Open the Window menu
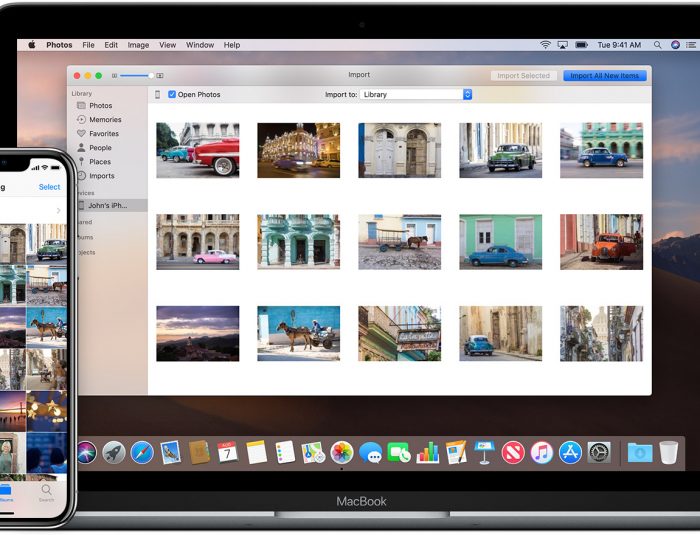 (x=200, y=45)
